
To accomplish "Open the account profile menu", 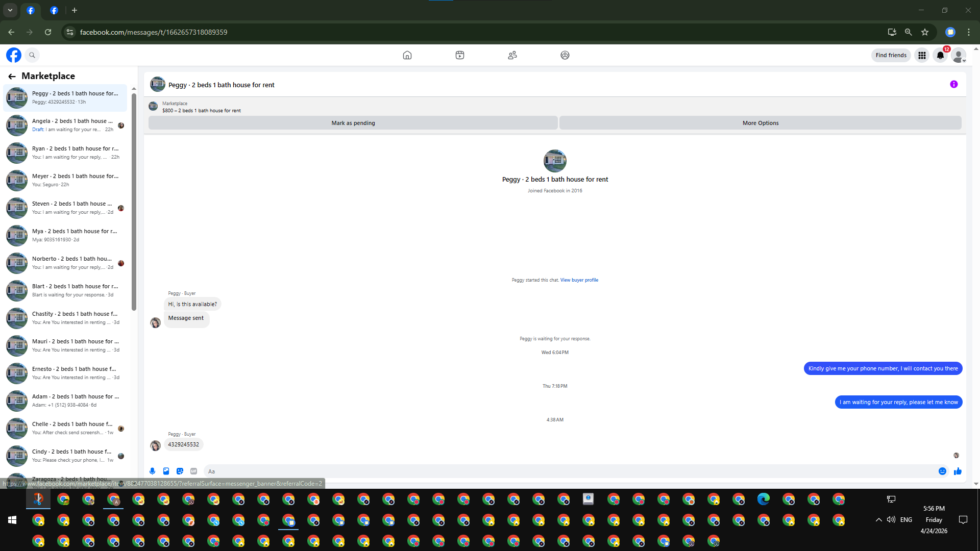I will point(959,55).
